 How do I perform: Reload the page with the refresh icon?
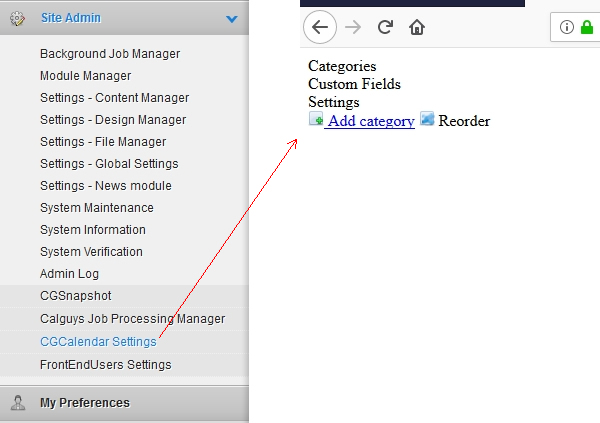click(x=385, y=27)
